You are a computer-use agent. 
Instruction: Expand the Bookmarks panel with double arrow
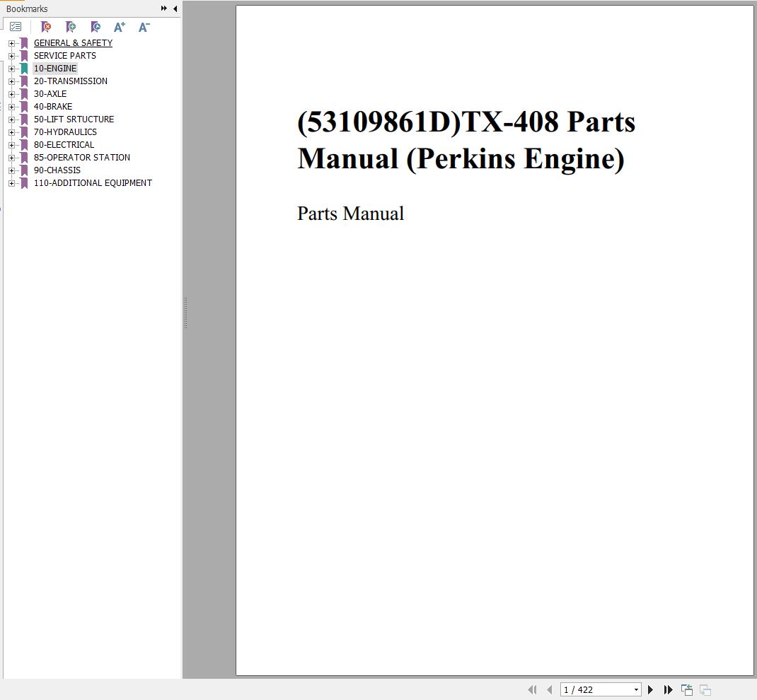pyautogui.click(x=164, y=8)
